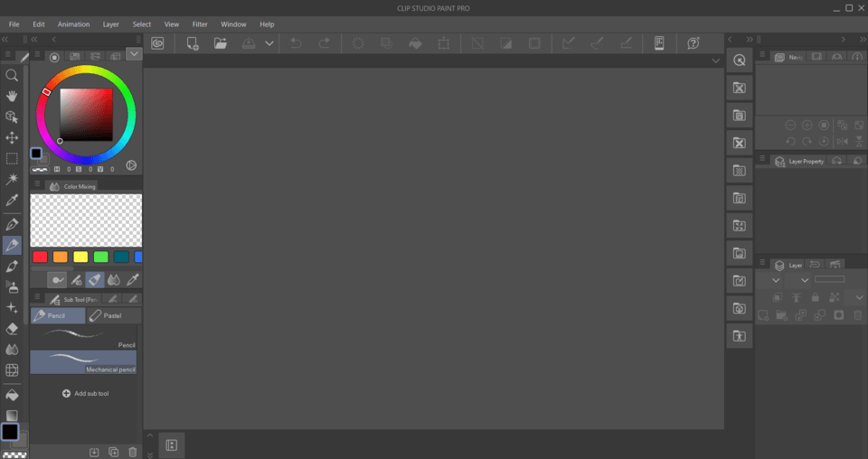The width and height of the screenshot is (868, 459).
Task: Open the Animation menu
Action: click(x=73, y=24)
